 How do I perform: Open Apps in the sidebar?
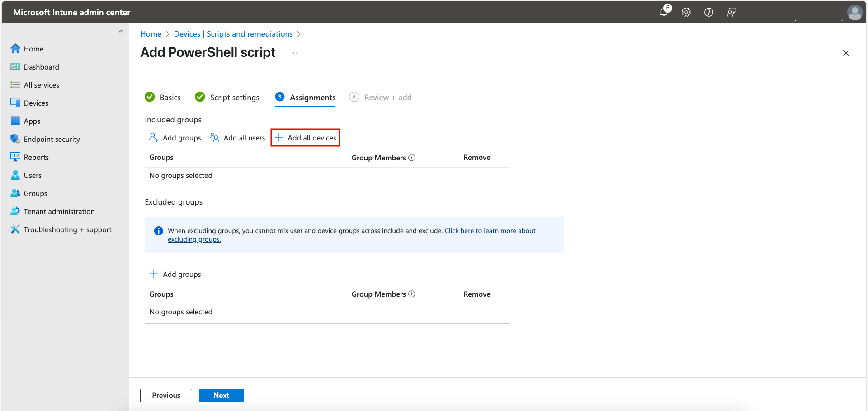click(25, 121)
